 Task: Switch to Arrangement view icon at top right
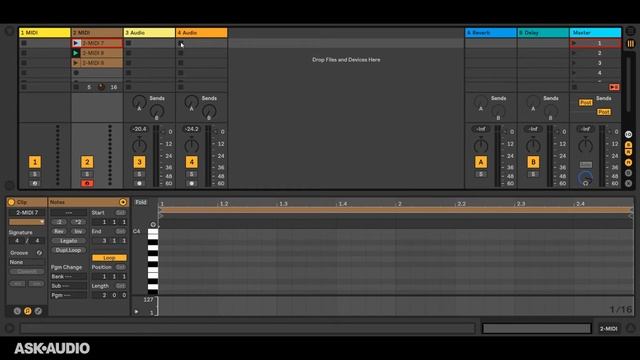tap(631, 31)
